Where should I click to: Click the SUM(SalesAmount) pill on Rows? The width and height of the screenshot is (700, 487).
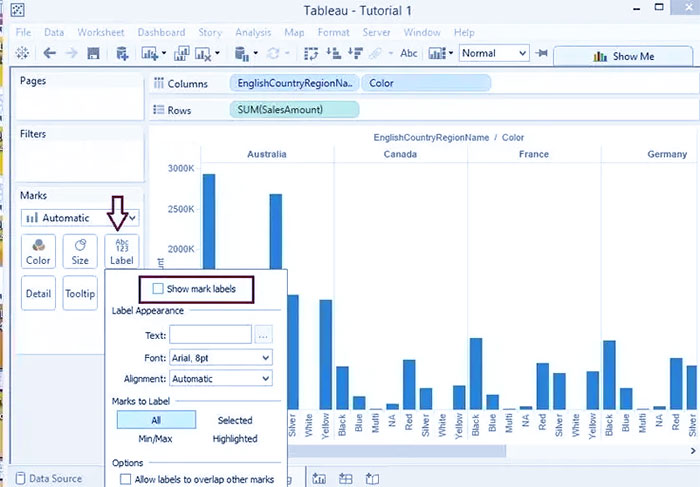pos(295,109)
